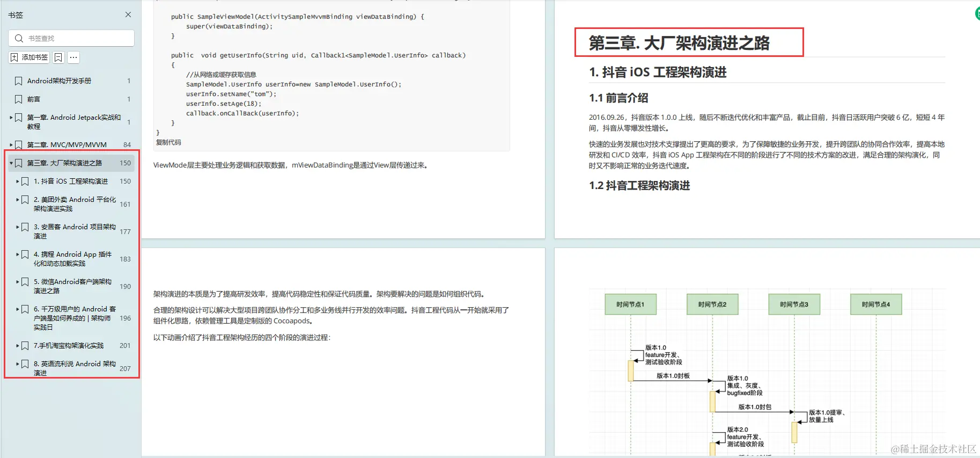Click the 1.2 抖音工程架构演进 subheading

tap(639, 185)
